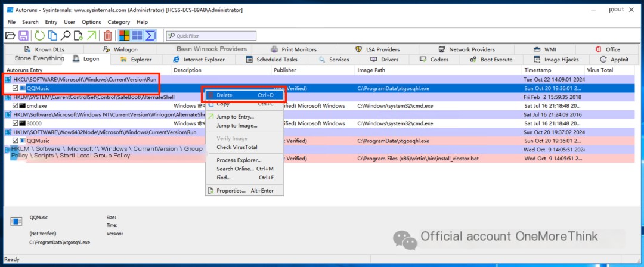Sort by the Description column header

click(x=221, y=70)
